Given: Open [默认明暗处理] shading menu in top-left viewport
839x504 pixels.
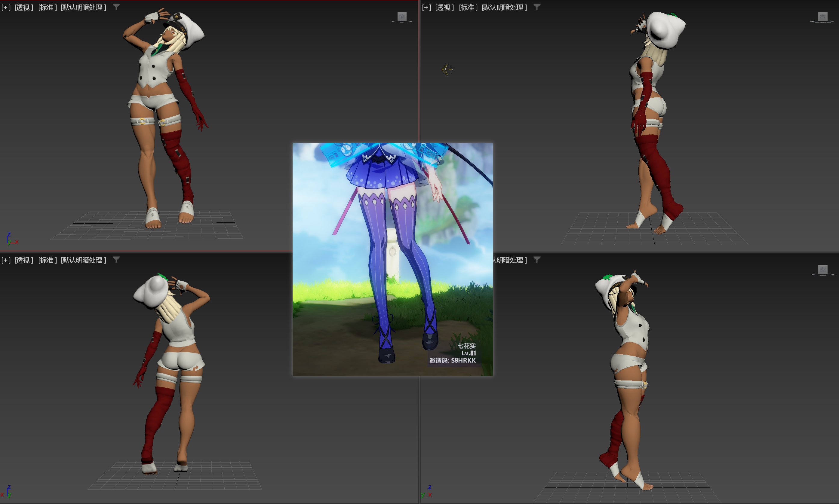Looking at the screenshot, I should click(x=84, y=7).
